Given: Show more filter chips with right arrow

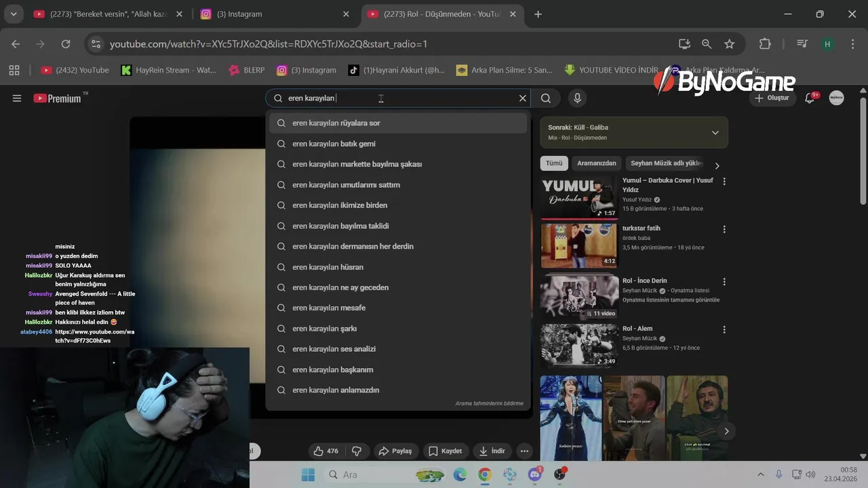Looking at the screenshot, I should coord(717,165).
